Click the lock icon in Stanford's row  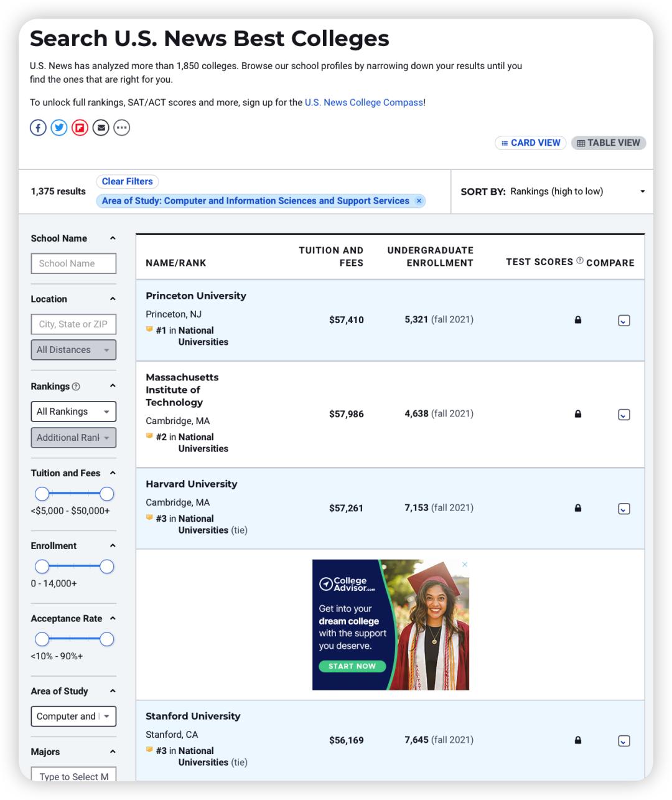[578, 740]
